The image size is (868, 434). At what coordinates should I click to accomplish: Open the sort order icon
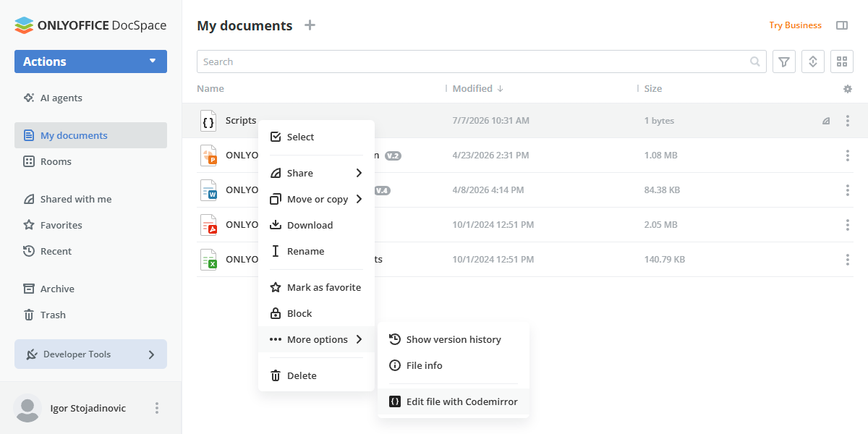[x=813, y=61]
